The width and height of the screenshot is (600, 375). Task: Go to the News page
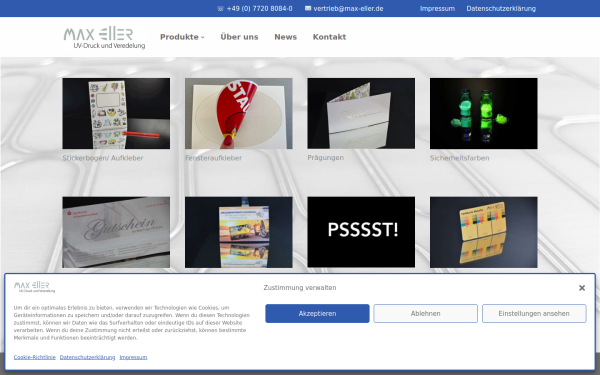(x=285, y=37)
